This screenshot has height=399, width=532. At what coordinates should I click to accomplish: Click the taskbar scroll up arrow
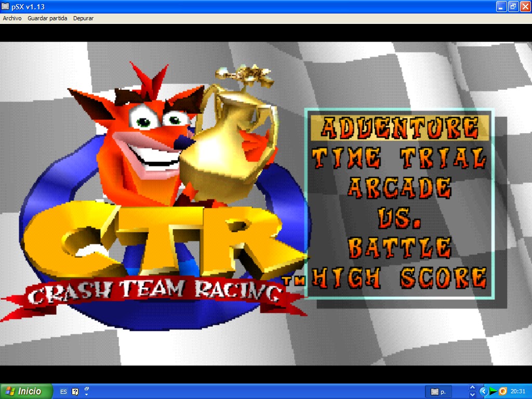point(472,388)
